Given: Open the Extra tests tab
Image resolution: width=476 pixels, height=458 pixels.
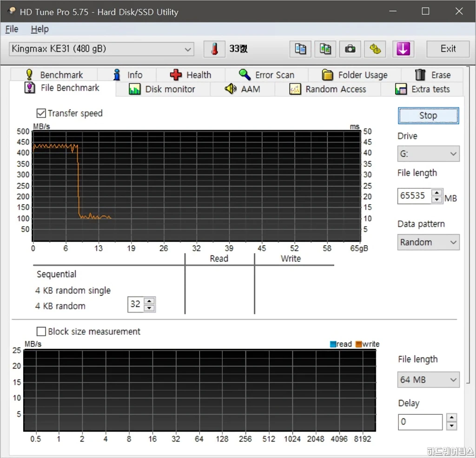Looking at the screenshot, I should [422, 89].
